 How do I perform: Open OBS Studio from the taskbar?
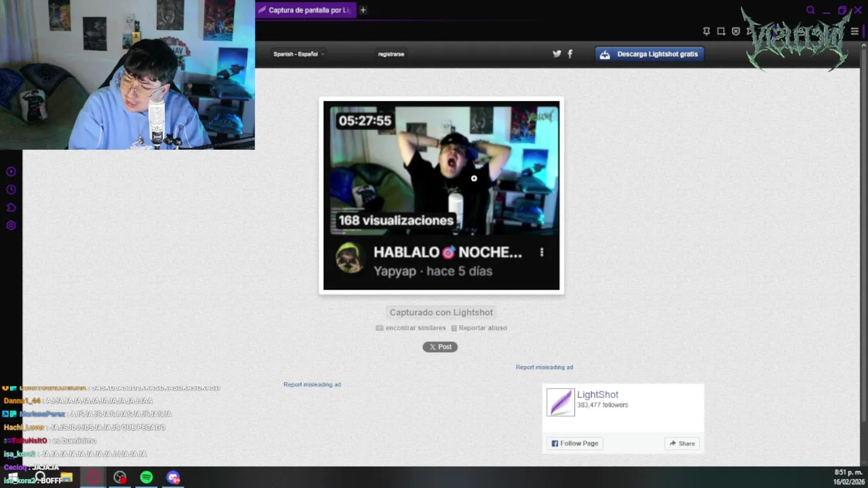120,478
